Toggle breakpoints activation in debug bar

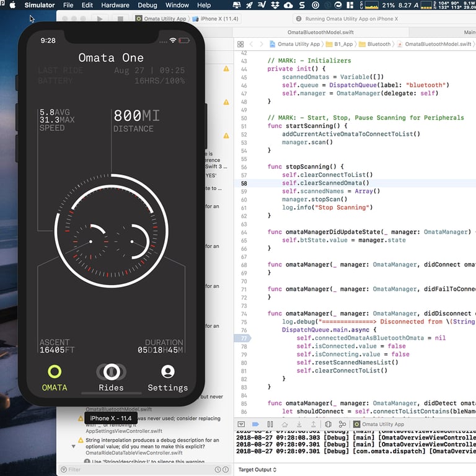tap(255, 424)
